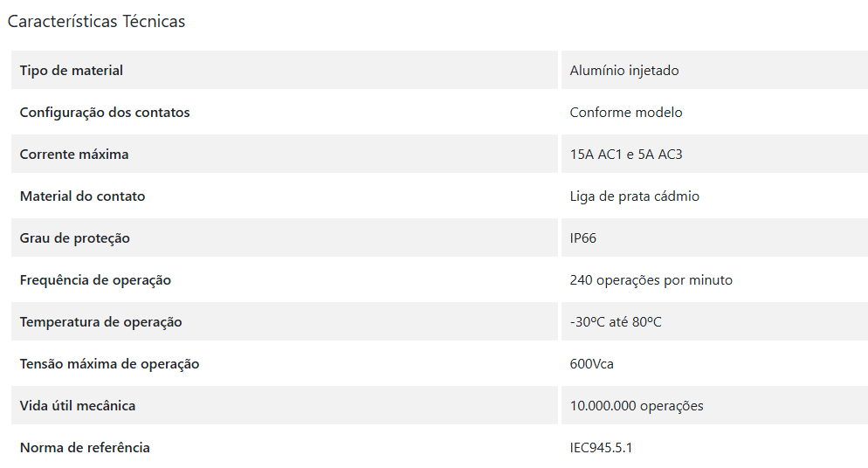Click the Alumínio injetado value
The height and width of the screenshot is (468, 868).
[623, 70]
